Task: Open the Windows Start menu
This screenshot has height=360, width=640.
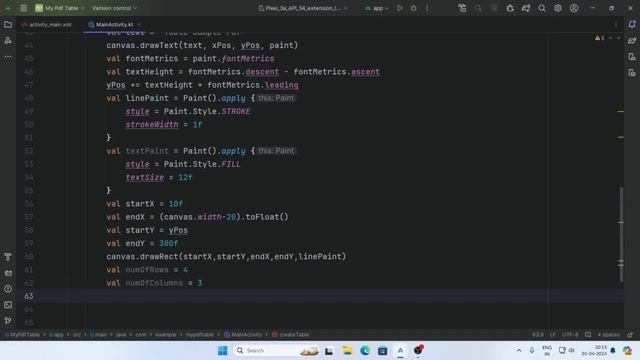Action: click(222, 350)
